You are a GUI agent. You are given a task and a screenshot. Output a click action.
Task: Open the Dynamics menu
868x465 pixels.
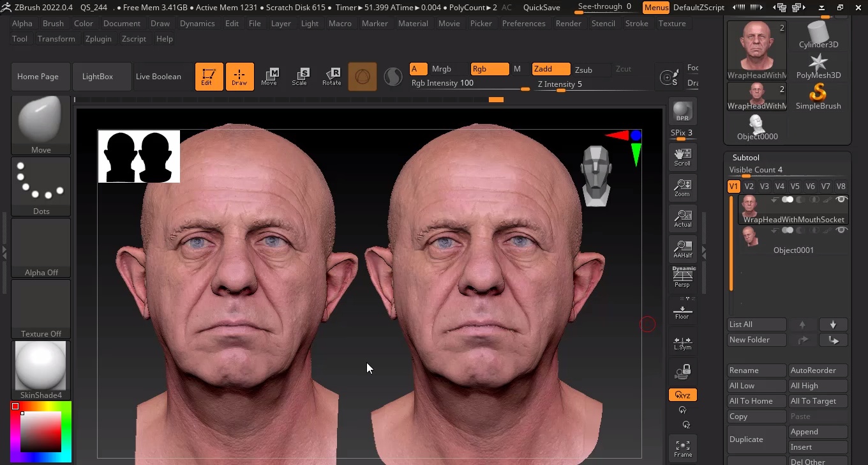tap(197, 23)
